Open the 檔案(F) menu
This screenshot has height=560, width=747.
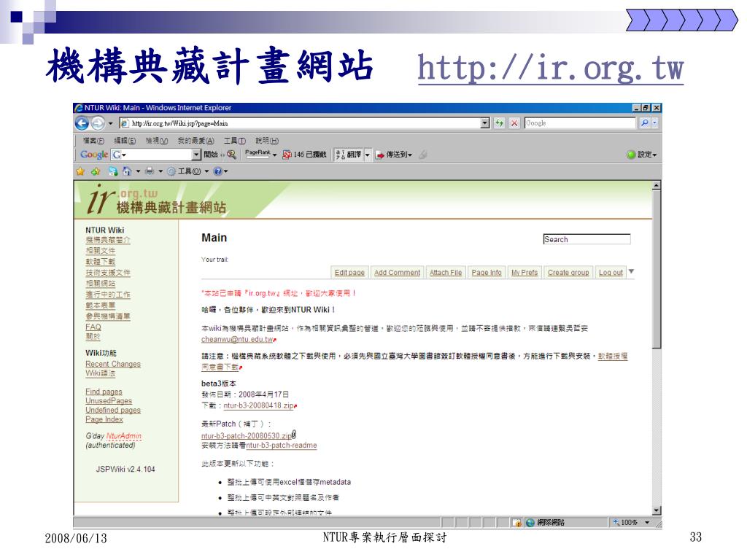(x=93, y=141)
